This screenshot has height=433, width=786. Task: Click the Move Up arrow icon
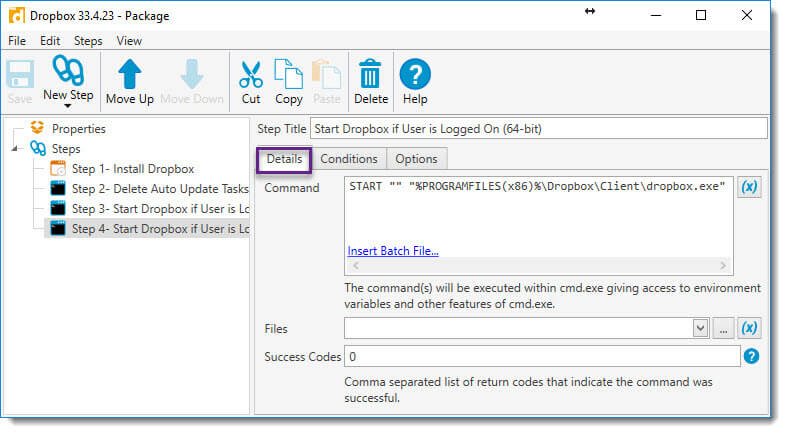[x=130, y=74]
